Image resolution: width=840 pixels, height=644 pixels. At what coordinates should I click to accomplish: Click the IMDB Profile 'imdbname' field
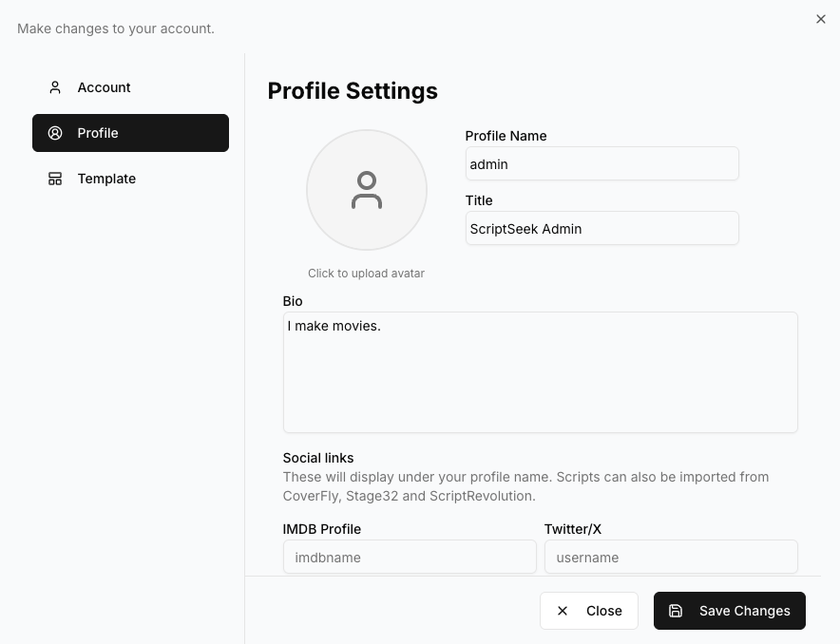point(410,558)
